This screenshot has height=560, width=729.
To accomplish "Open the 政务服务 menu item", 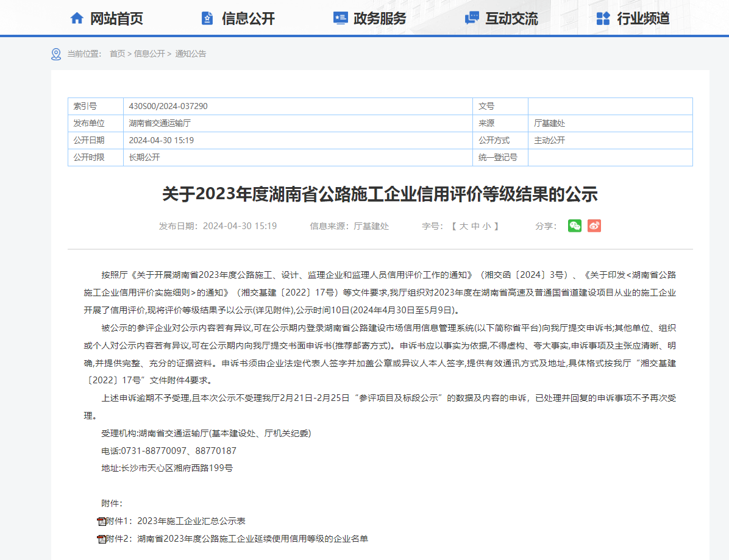I will [380, 18].
